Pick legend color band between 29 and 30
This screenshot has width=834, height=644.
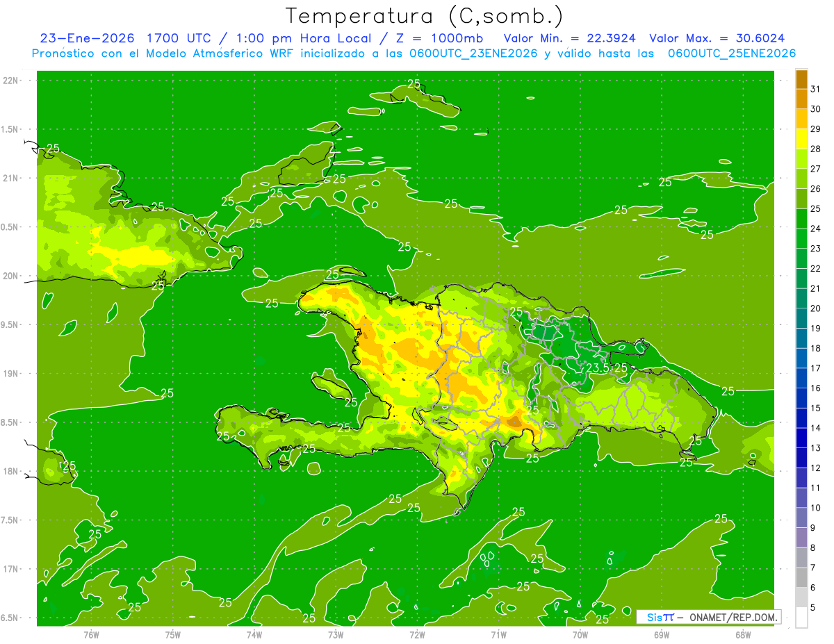click(x=801, y=119)
